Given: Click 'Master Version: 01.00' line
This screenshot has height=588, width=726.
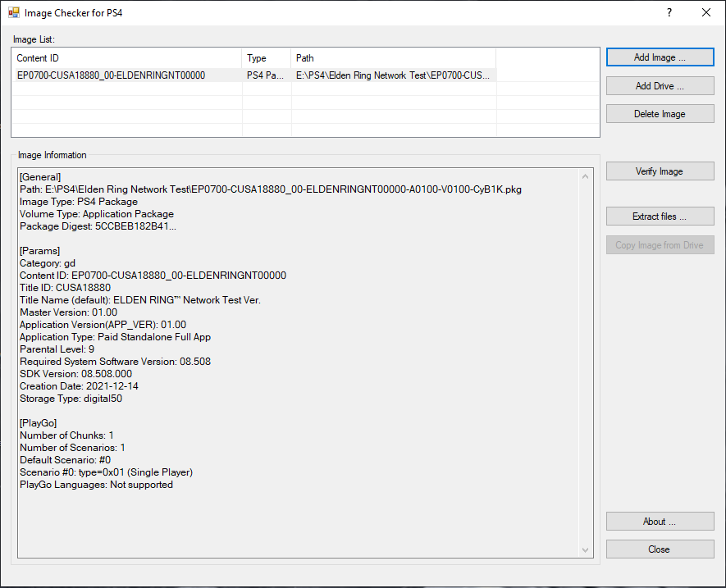Looking at the screenshot, I should [69, 312].
